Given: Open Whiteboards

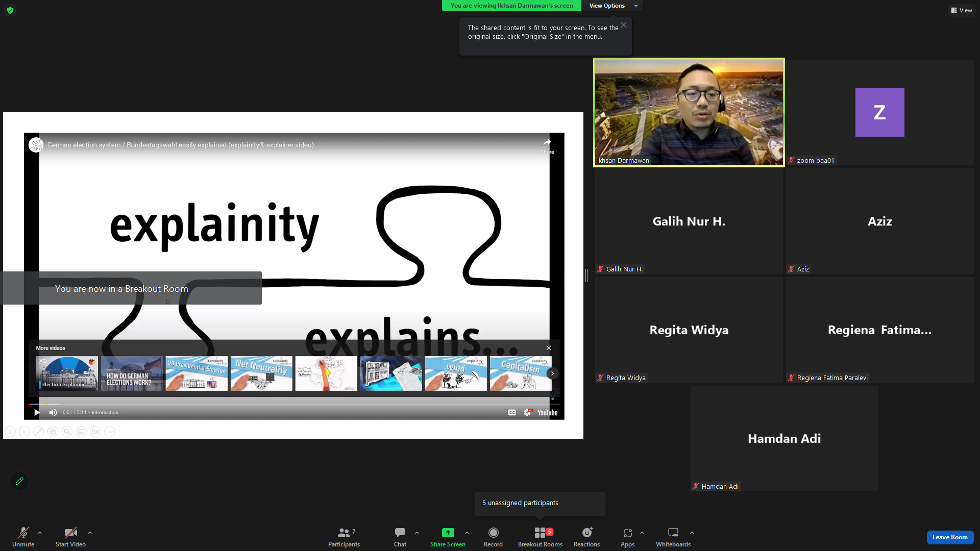Looking at the screenshot, I should tap(673, 537).
